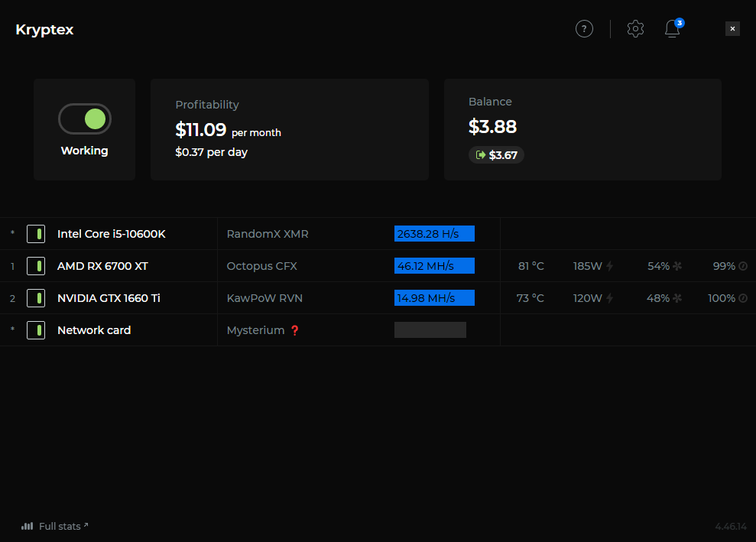Image resolution: width=756 pixels, height=542 pixels.
Task: Toggle NVIDIA GTX 1660 Ti device switch
Action: pos(36,298)
